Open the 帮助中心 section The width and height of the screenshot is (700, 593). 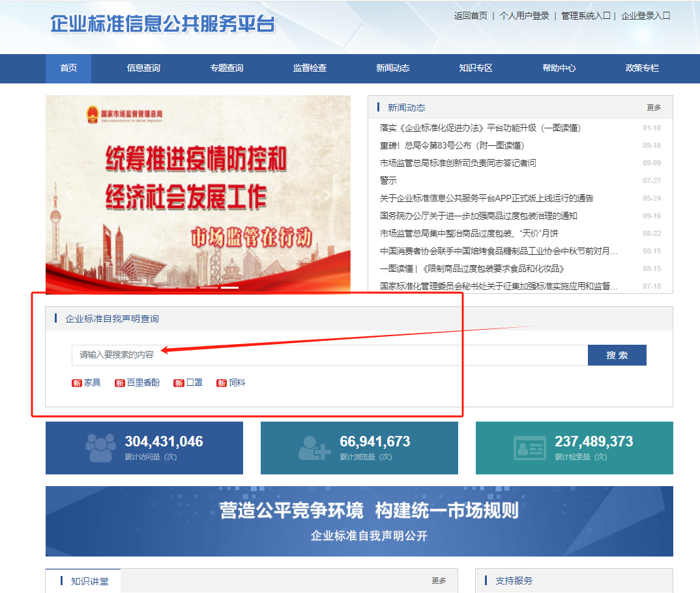click(559, 68)
